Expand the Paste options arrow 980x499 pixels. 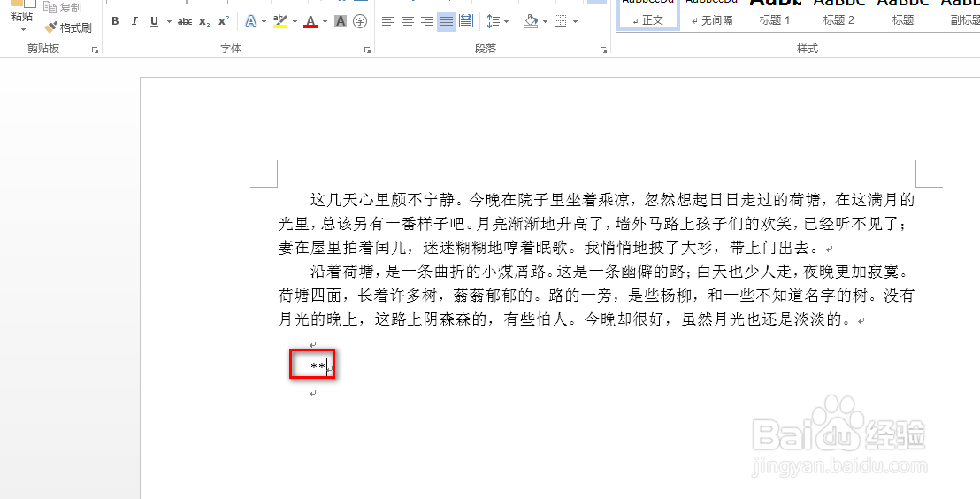(23, 29)
